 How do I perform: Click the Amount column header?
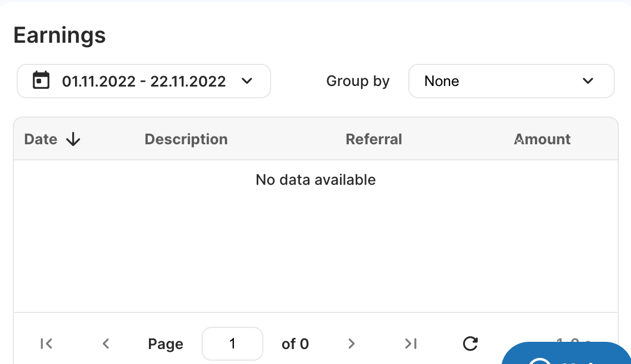point(542,139)
